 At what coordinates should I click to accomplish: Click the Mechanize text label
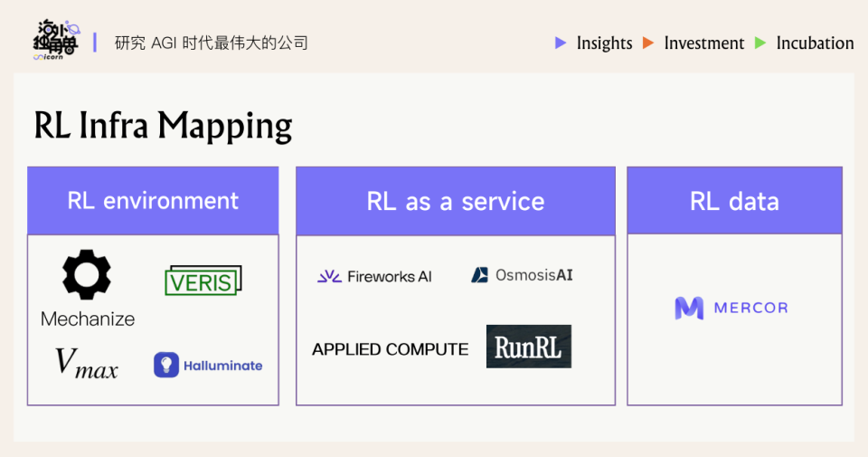pyautogui.click(x=88, y=319)
